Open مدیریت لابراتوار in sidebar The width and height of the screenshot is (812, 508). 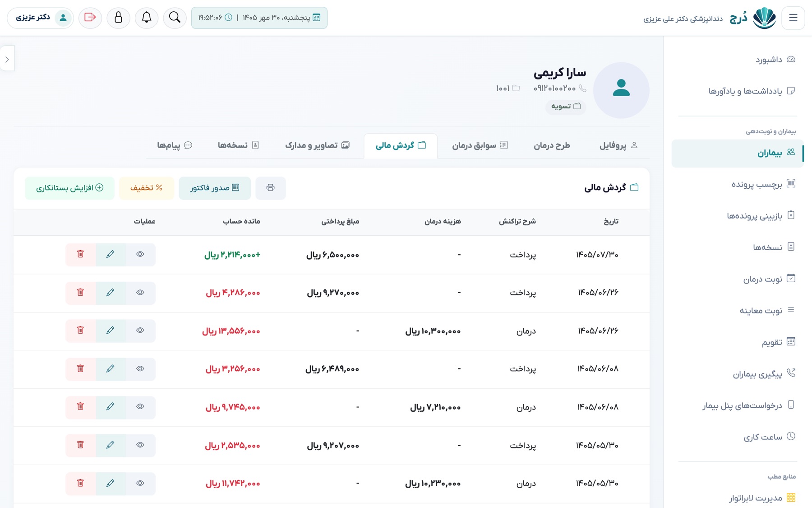pos(737,498)
